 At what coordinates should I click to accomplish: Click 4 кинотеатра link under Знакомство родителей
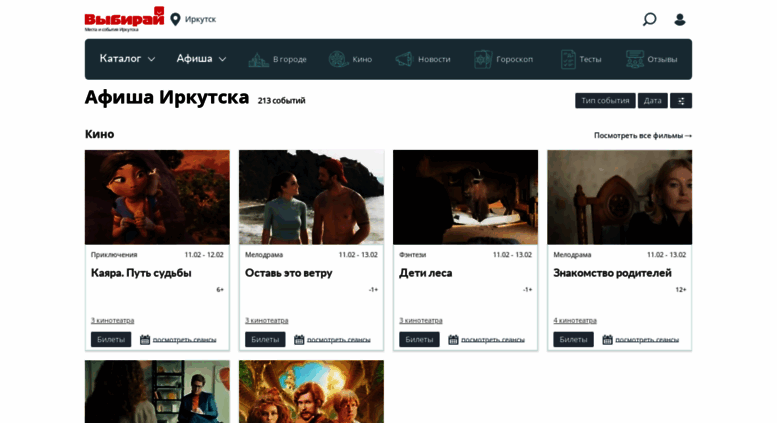(x=575, y=320)
